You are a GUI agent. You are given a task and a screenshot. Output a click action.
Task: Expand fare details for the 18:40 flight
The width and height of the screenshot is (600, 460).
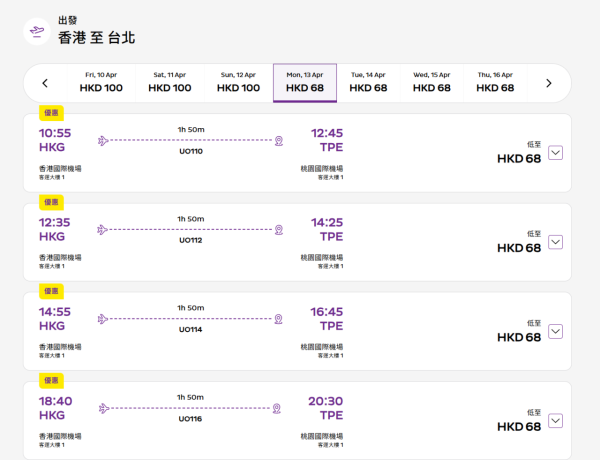556,421
